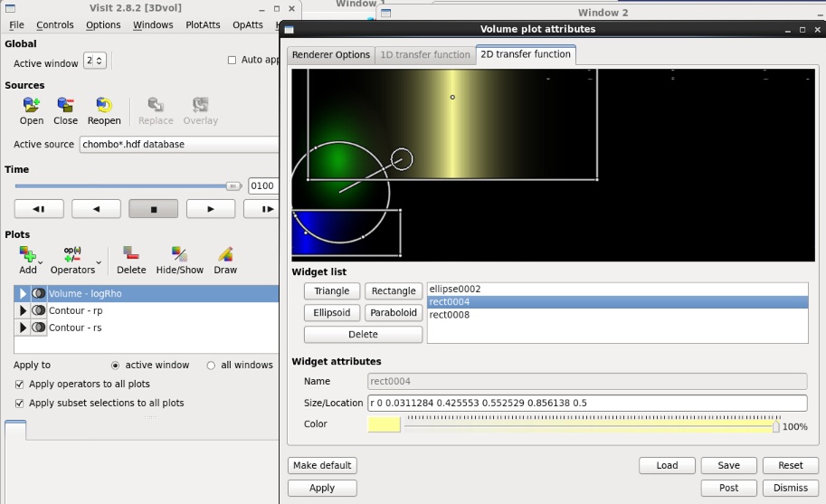The image size is (826, 504).
Task: Open the Operators icon
Action: click(72, 254)
